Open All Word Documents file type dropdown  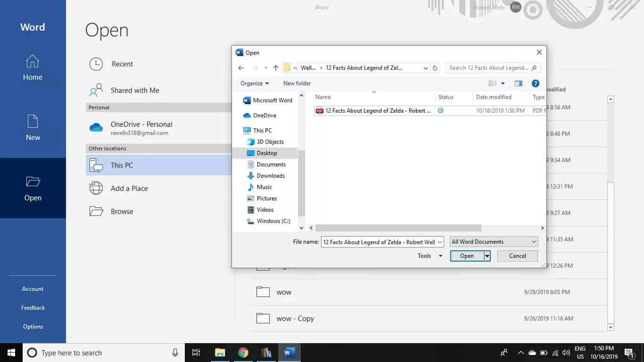point(494,242)
